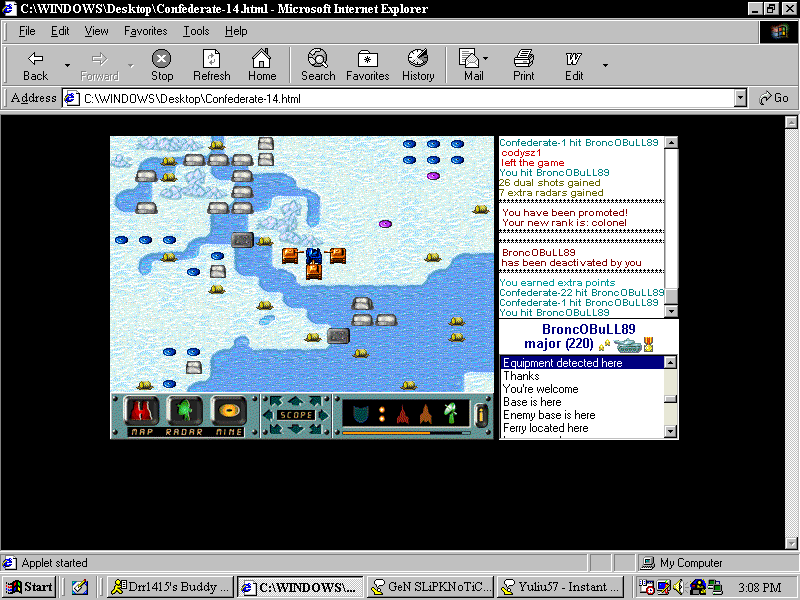Click the blue player tank on map

(x=313, y=256)
